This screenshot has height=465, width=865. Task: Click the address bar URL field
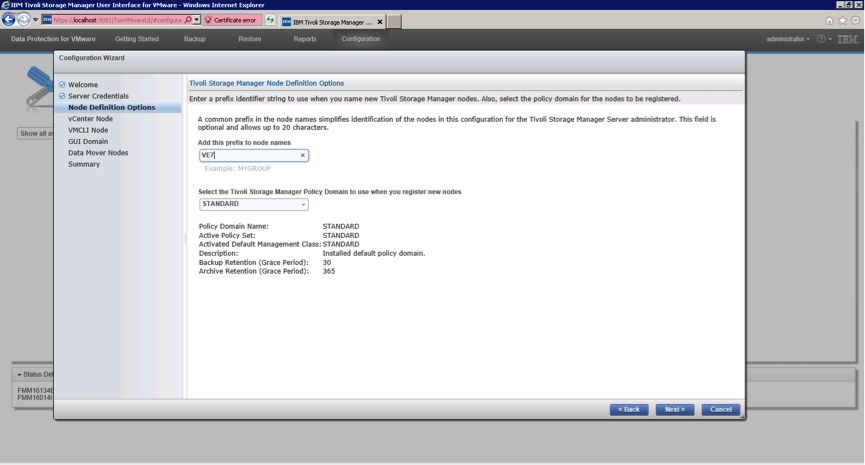[x=117, y=20]
